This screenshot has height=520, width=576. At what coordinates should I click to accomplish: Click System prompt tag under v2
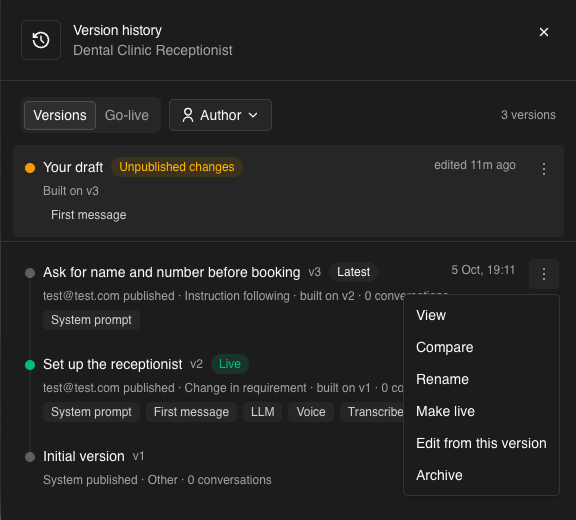tap(91, 412)
